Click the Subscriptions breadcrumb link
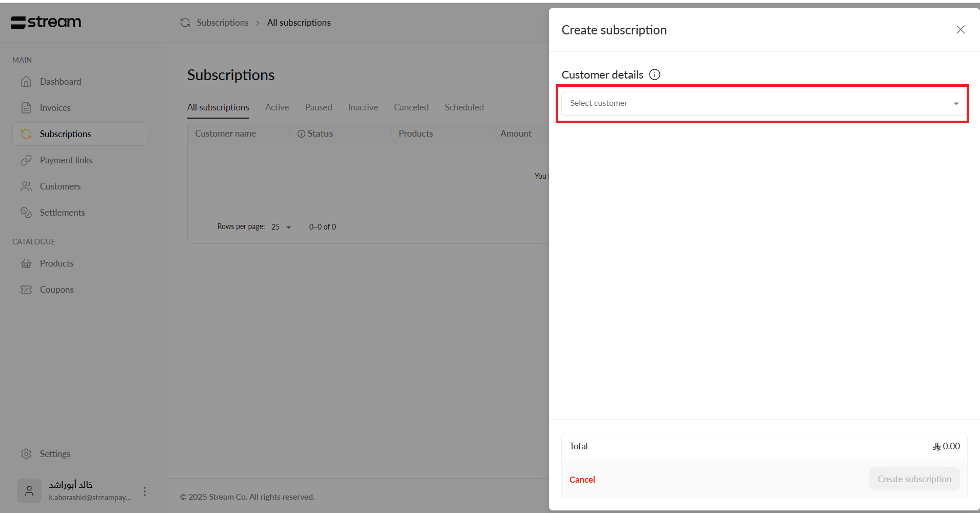Image resolution: width=980 pixels, height=513 pixels. coord(222,23)
